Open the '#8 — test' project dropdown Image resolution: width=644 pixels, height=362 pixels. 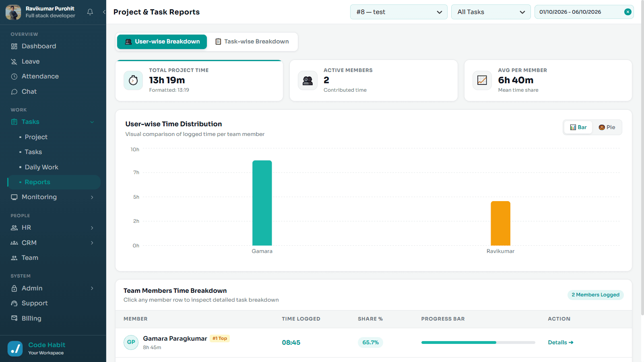[399, 12]
